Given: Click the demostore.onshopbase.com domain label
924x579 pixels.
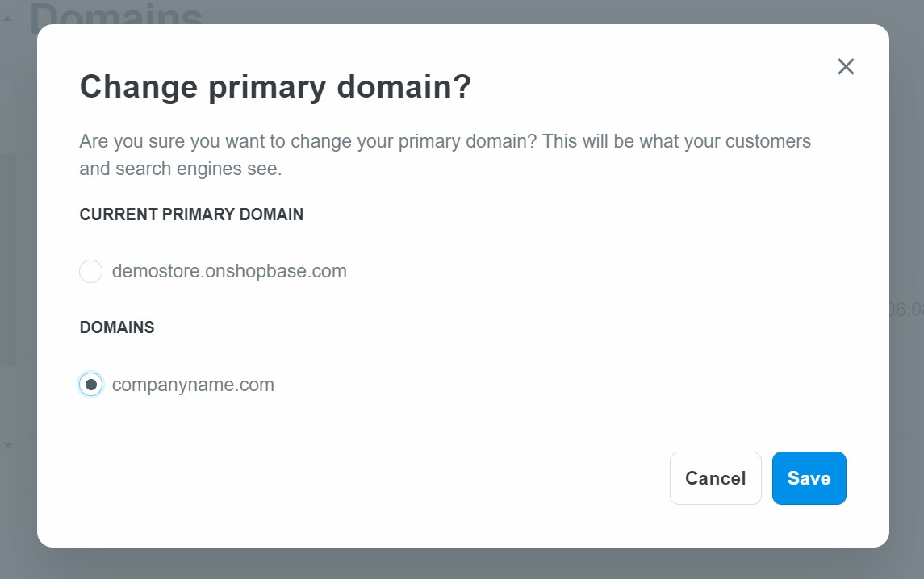Looking at the screenshot, I should pos(229,272).
